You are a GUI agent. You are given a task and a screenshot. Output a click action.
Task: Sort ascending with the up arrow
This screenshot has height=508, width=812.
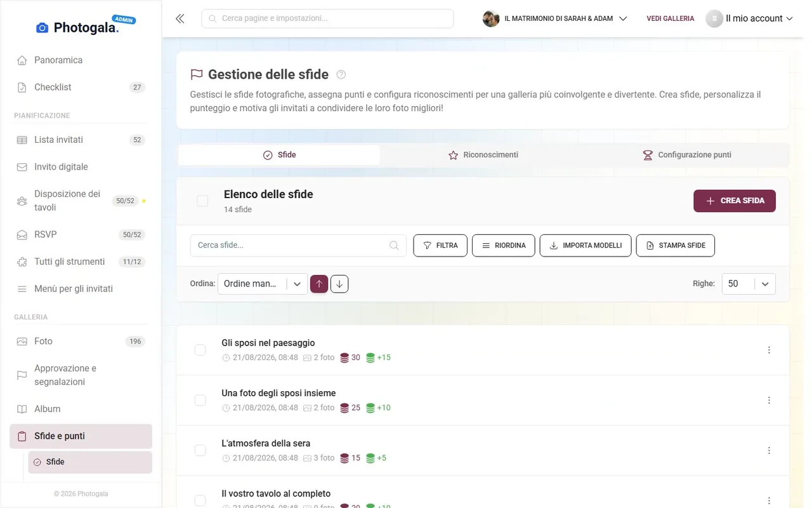click(x=319, y=284)
